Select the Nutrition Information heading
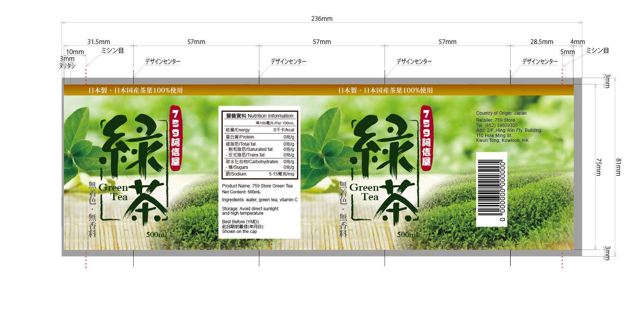Image resolution: width=644 pixels, height=329 pixels. click(259, 116)
